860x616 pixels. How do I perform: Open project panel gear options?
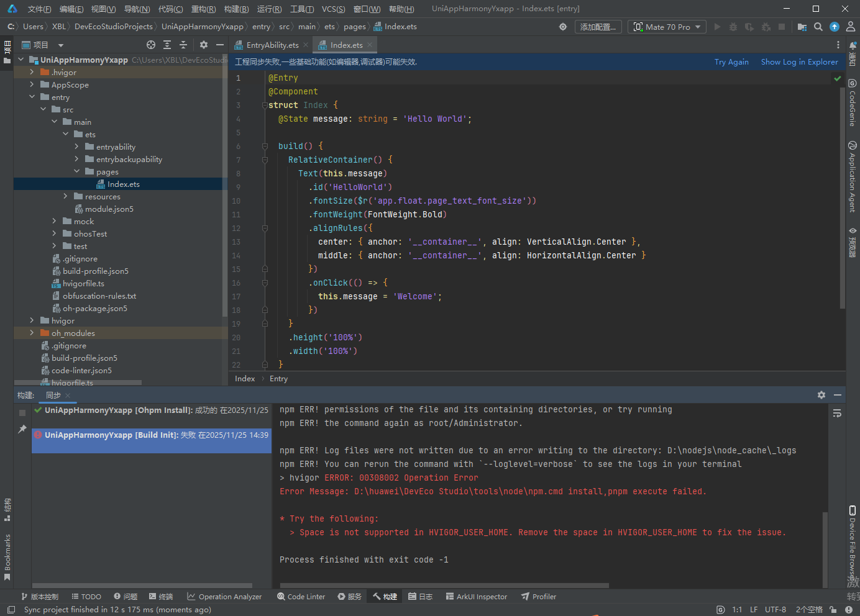pos(204,45)
